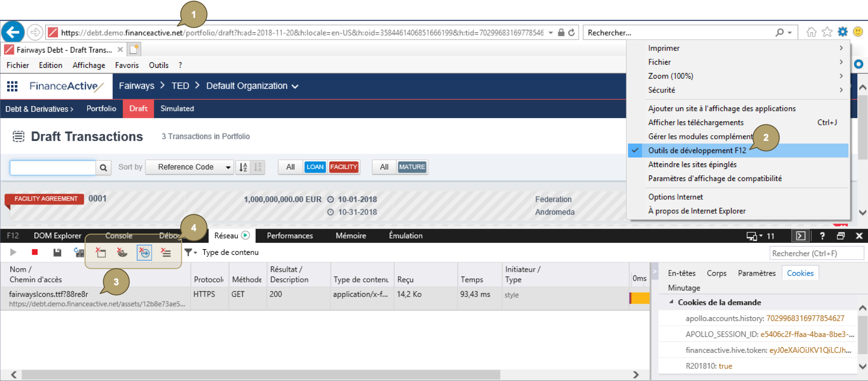Click the Draft Transactions search field

point(53,168)
